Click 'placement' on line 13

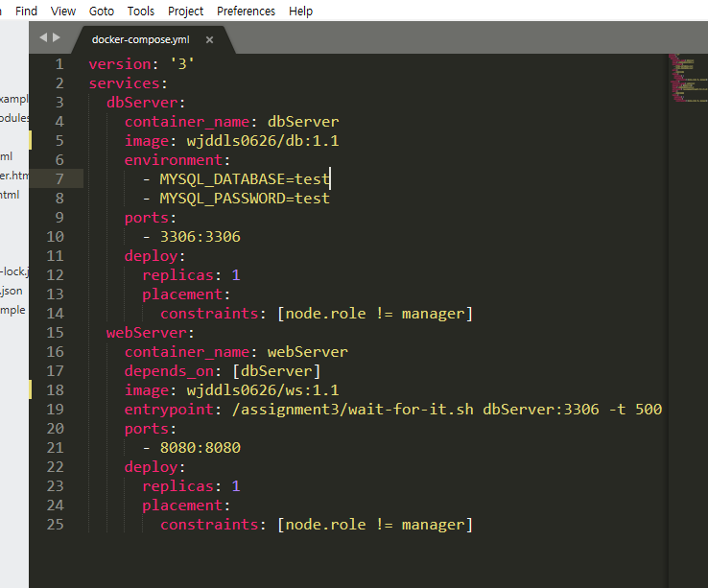coord(182,294)
